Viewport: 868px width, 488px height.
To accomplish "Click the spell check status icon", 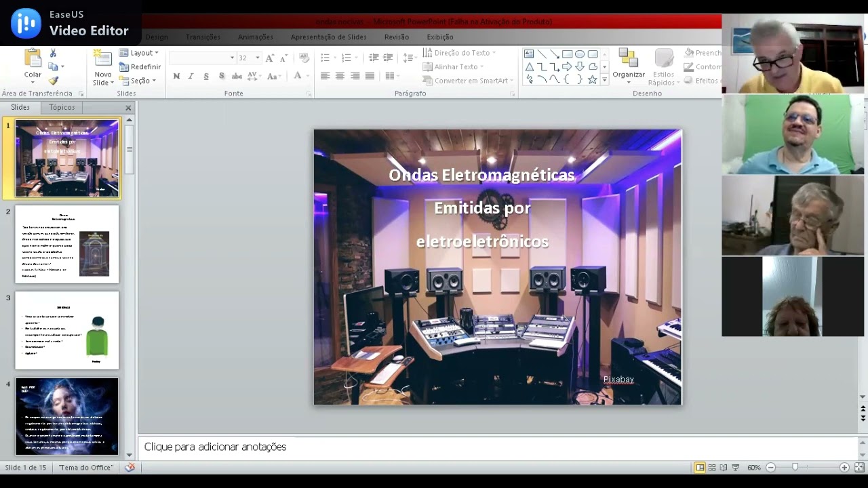I will coord(130,467).
